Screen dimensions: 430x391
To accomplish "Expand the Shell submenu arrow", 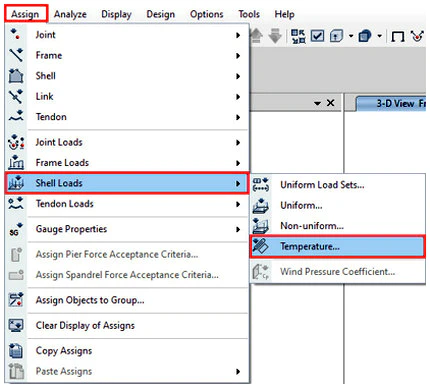I will [238, 76].
